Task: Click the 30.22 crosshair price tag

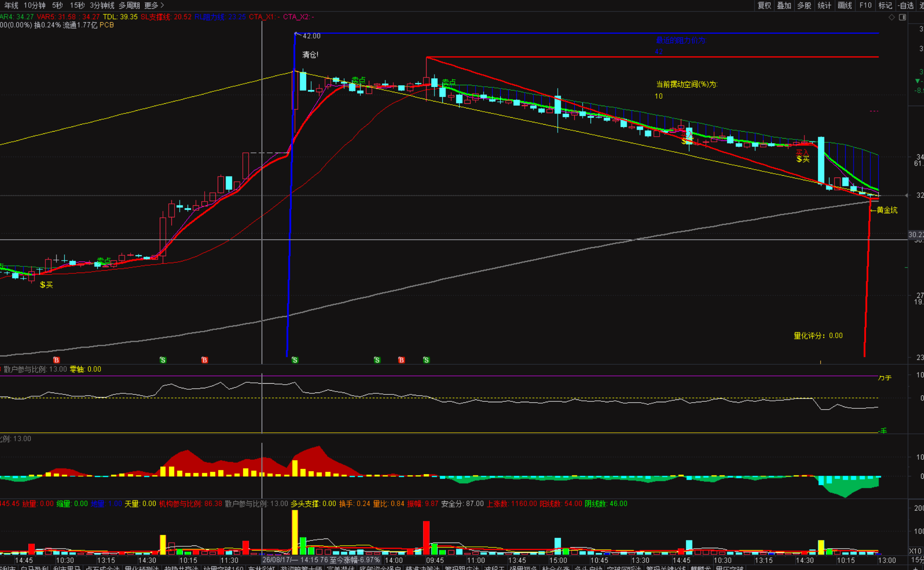Action: pyautogui.click(x=916, y=235)
